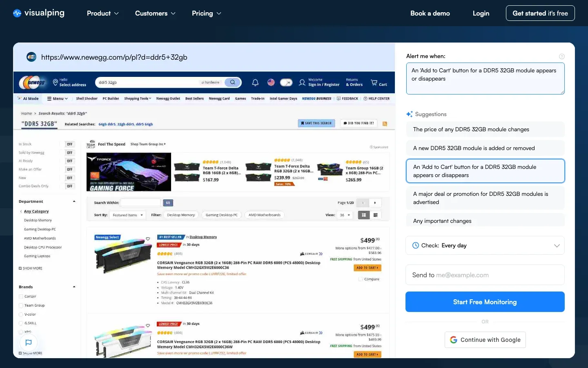
Task: Click the previous page arrow
Action: (363, 203)
